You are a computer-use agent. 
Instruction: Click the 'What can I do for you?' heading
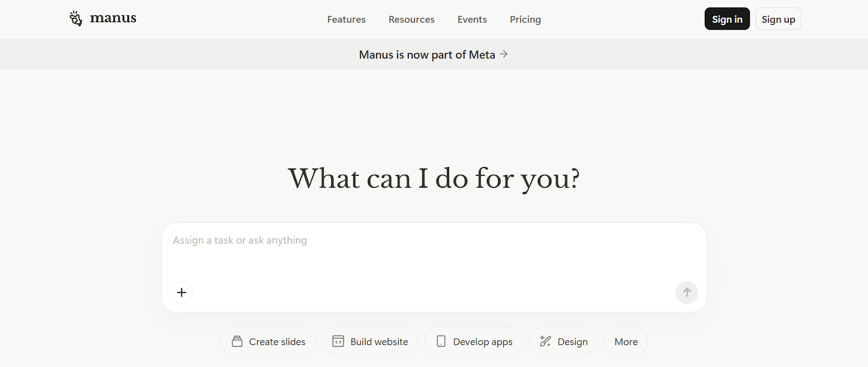433,179
